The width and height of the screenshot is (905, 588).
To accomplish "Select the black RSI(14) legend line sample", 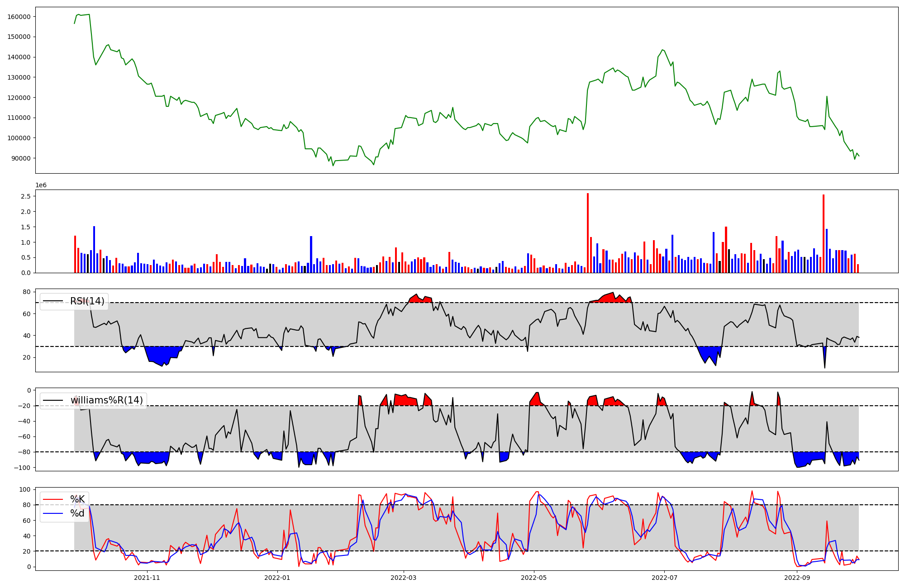I will (52, 301).
